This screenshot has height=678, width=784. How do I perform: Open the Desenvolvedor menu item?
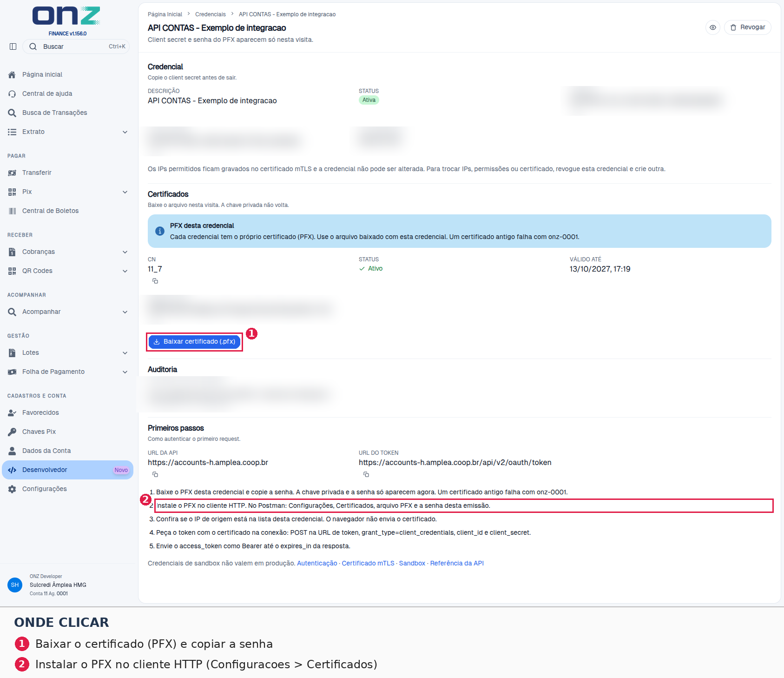(x=67, y=470)
